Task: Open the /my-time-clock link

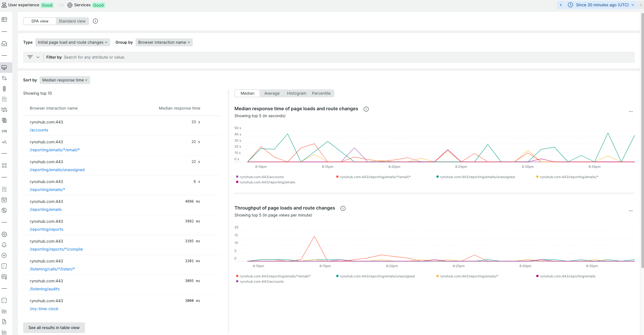Action: [x=44, y=309]
